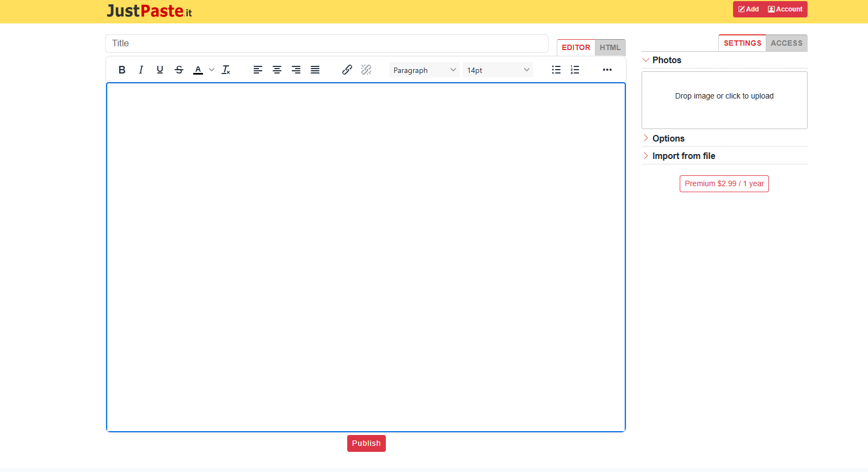Click inside the editor text area
Image resolution: width=868 pixels, height=472 pixels.
tap(366, 257)
